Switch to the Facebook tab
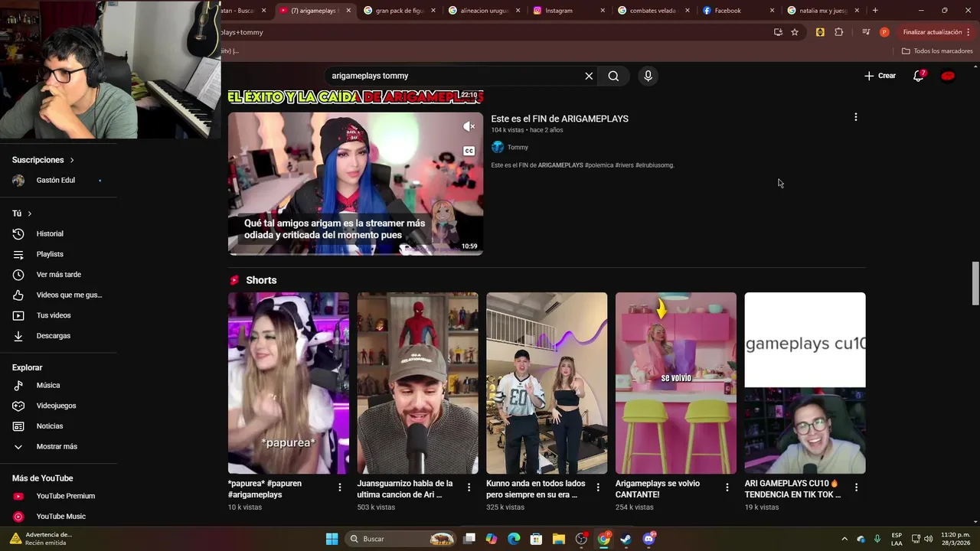The height and width of the screenshot is (551, 980). [738, 11]
